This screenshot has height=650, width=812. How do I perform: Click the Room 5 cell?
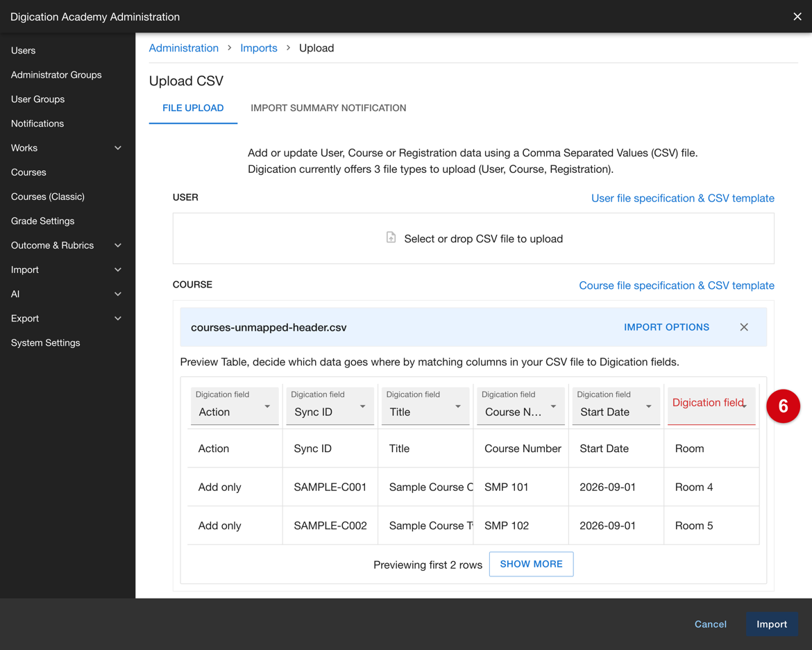711,526
